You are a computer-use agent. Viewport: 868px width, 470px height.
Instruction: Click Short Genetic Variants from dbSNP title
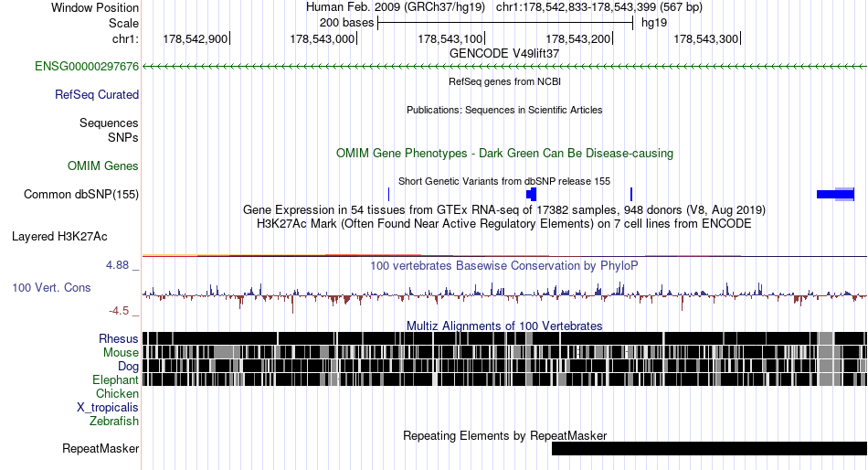(x=504, y=181)
